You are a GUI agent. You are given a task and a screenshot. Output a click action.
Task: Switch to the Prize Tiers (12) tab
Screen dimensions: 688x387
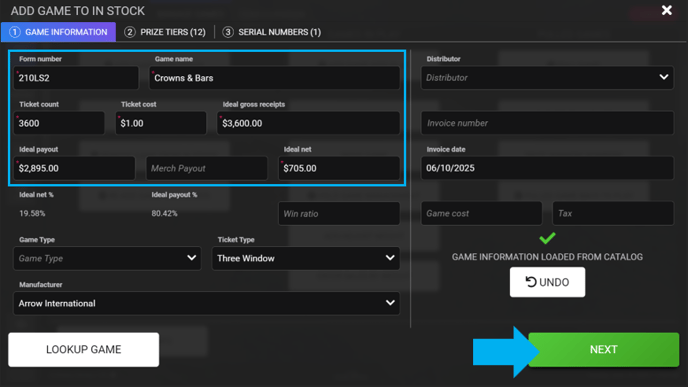click(165, 32)
